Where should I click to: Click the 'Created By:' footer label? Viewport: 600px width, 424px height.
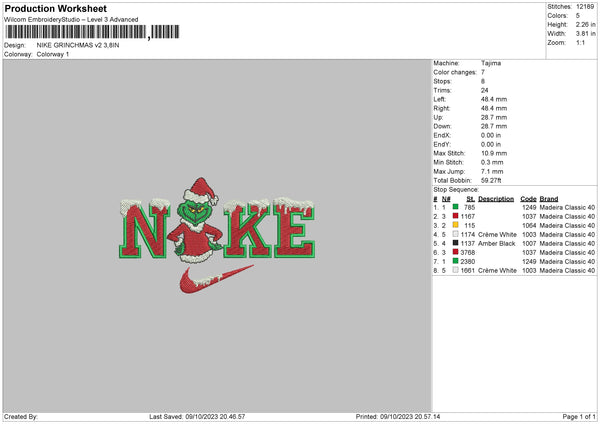point(21,416)
